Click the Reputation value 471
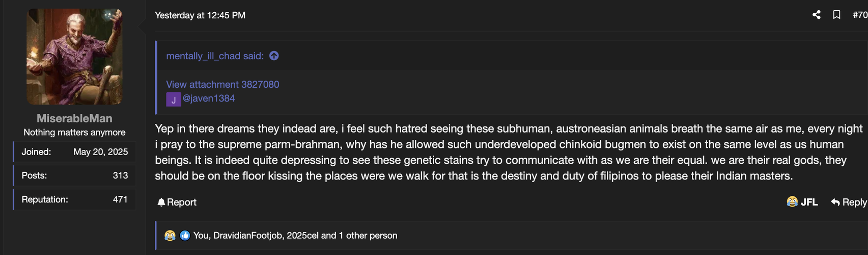868x255 pixels. pos(120,199)
